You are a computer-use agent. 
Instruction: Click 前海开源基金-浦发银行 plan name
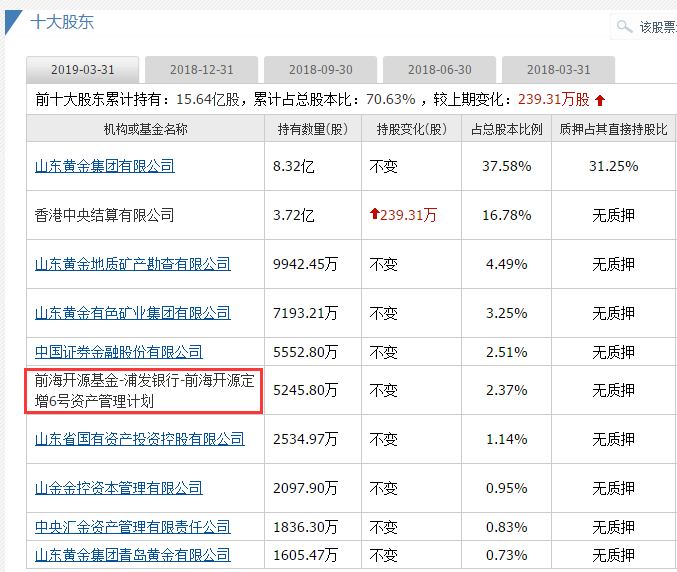tap(144, 391)
